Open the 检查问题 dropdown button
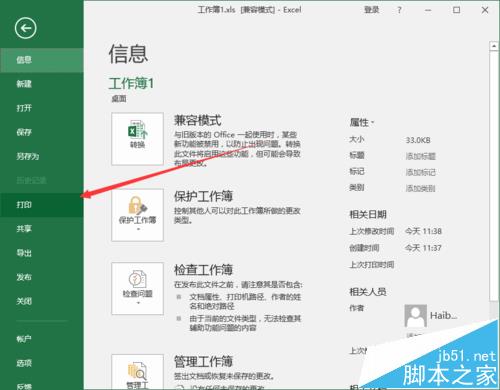 tap(137, 289)
